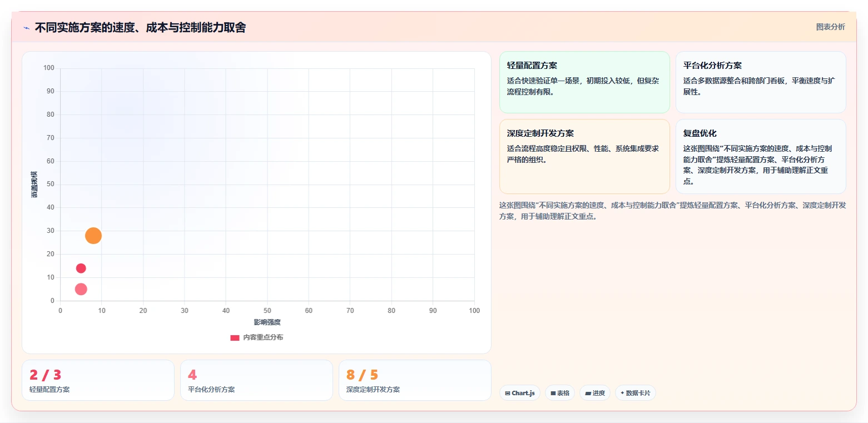Click the chart heading 不同实施方案的速度、成本与控制能力取舍
This screenshot has width=868, height=423.
click(x=140, y=27)
